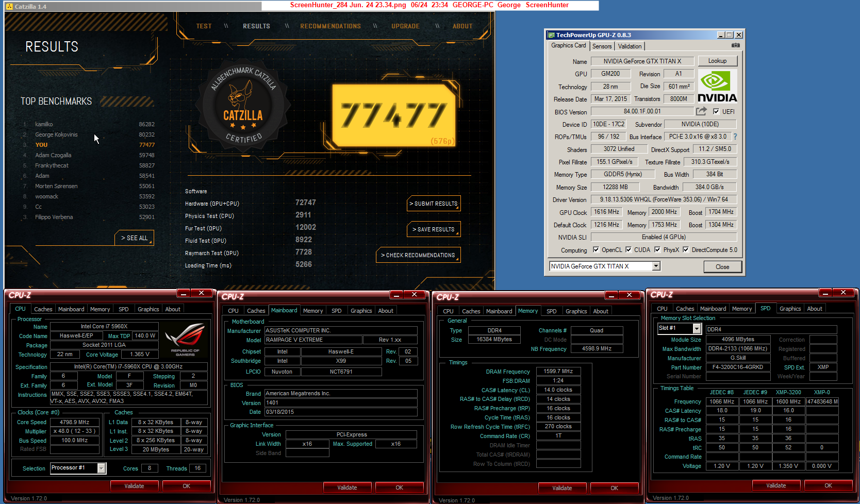This screenshot has width=860, height=504.
Task: Open the Slot #1 dropdown in CPU-Z SPD window
Action: pos(697,328)
